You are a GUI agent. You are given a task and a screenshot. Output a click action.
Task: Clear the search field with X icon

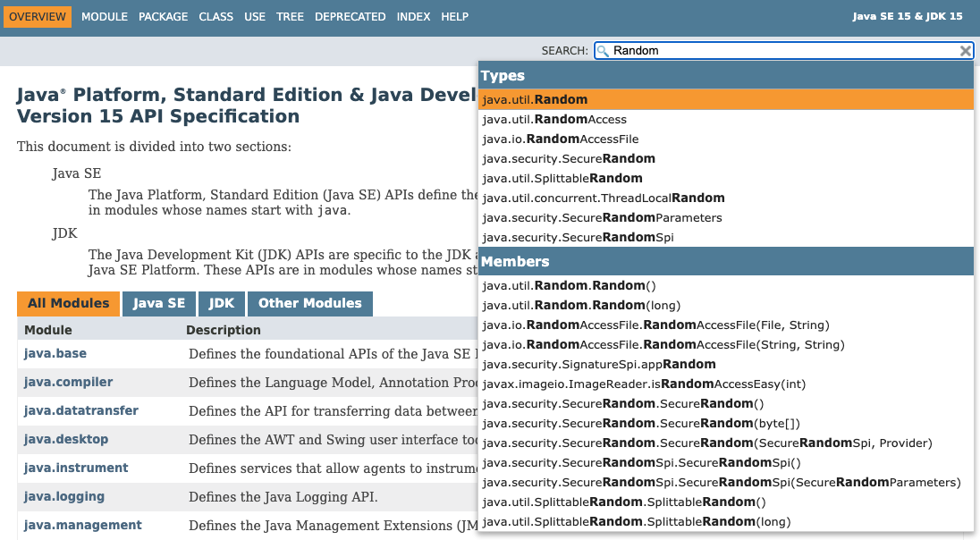click(x=966, y=51)
